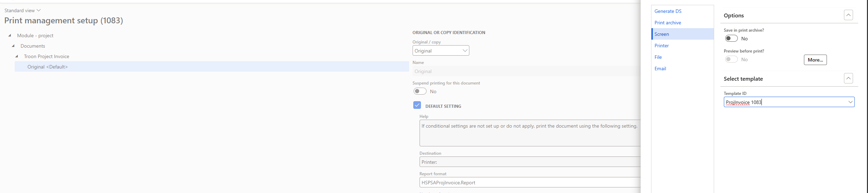Viewport: 868px width, 193px height.
Task: Select Generate DS destination
Action: click(x=668, y=11)
